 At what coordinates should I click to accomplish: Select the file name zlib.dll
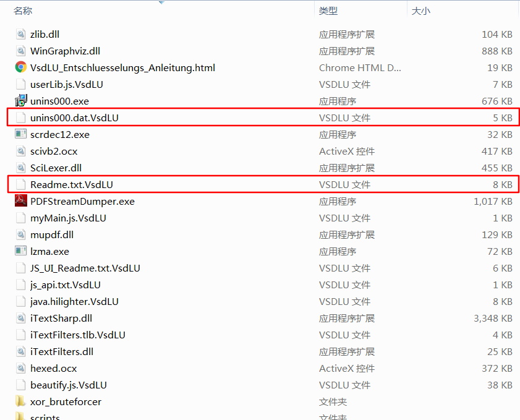pyautogui.click(x=45, y=34)
